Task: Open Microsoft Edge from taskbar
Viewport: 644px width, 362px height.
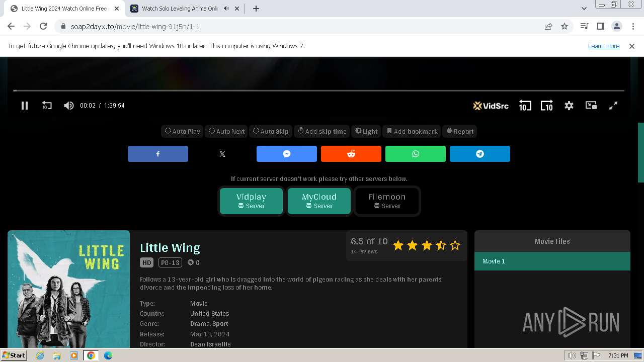Action: pos(108,355)
